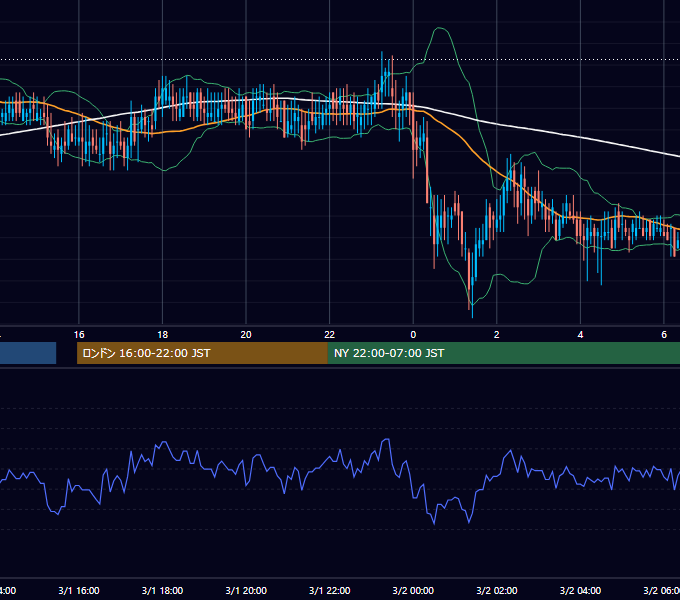
Task: Click the blue session bar before London
Action: click(28, 353)
